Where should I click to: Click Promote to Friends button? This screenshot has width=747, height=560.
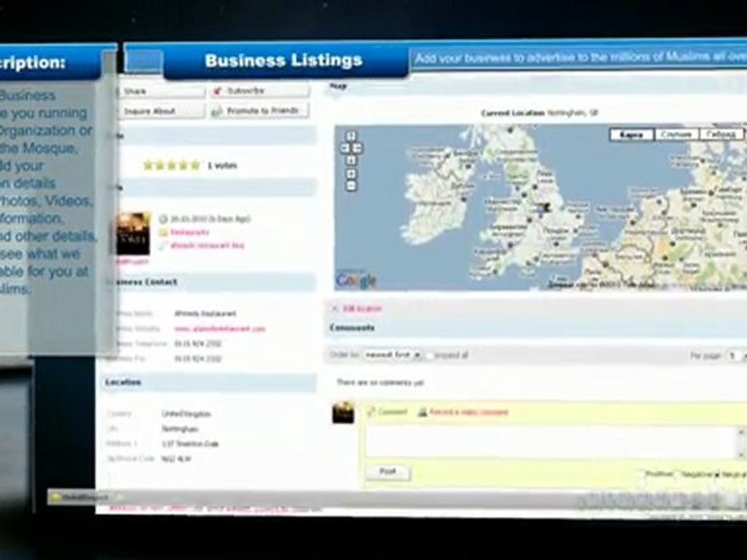coord(259,110)
